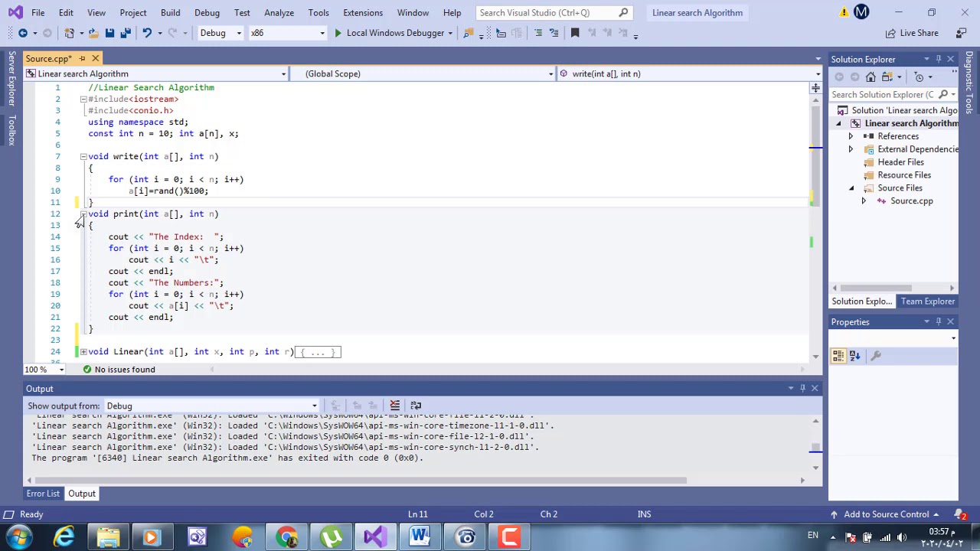Viewport: 980px width, 551px height.
Task: Click the Save All icon
Action: pyautogui.click(x=126, y=33)
